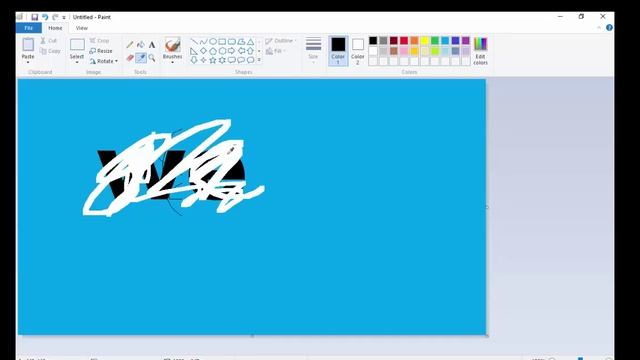Expand the full Shapes gallery
Image resolution: width=640 pixels, height=360 pixels.
[x=259, y=60]
